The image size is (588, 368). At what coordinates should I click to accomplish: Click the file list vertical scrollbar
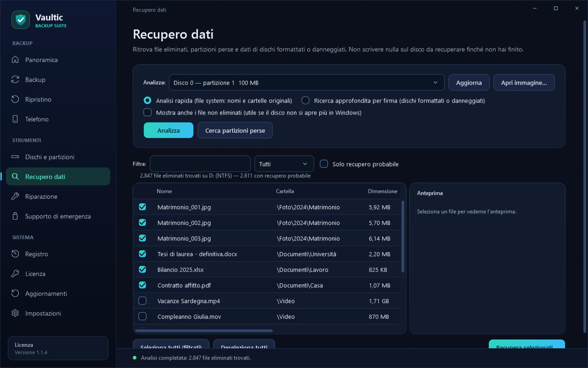click(403, 236)
